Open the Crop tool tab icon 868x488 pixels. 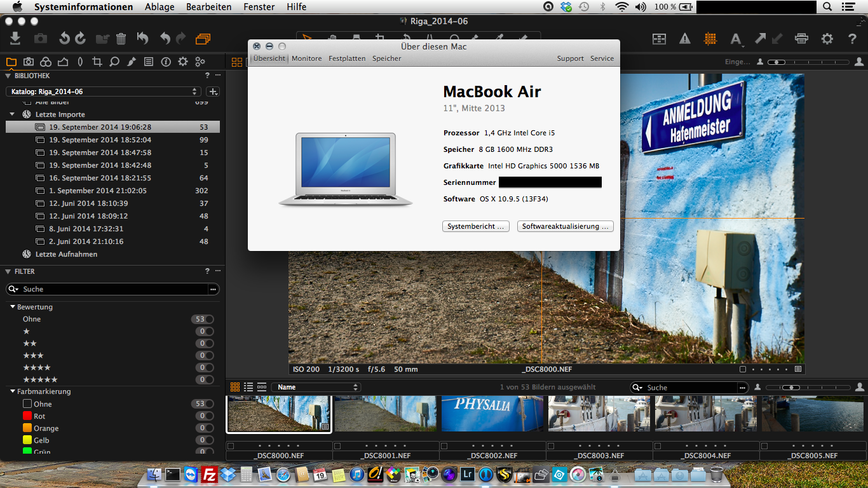[97, 62]
